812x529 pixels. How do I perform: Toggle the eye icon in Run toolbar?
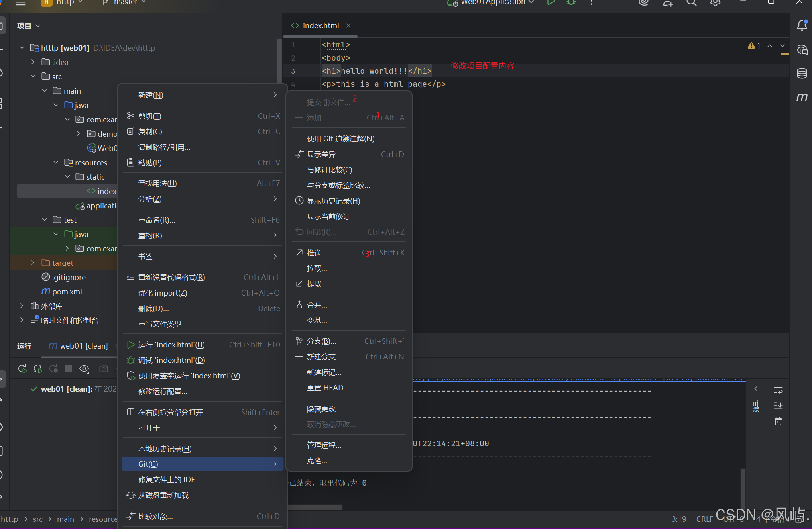point(84,368)
